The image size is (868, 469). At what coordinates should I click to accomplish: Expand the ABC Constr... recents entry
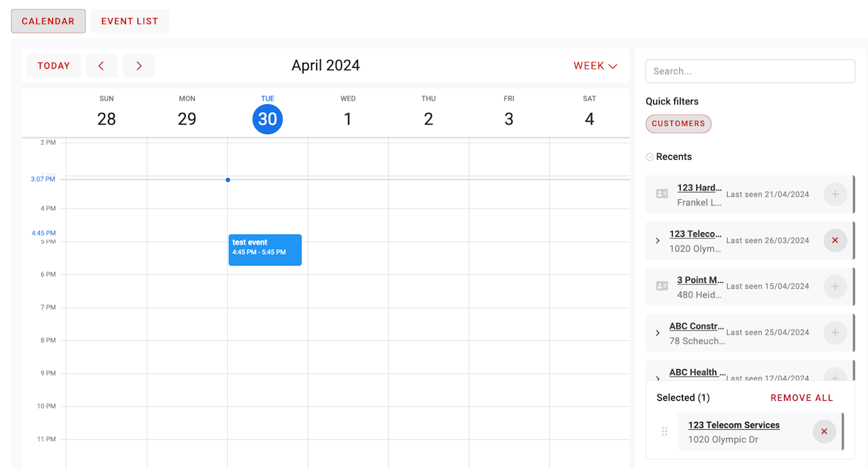(658, 333)
